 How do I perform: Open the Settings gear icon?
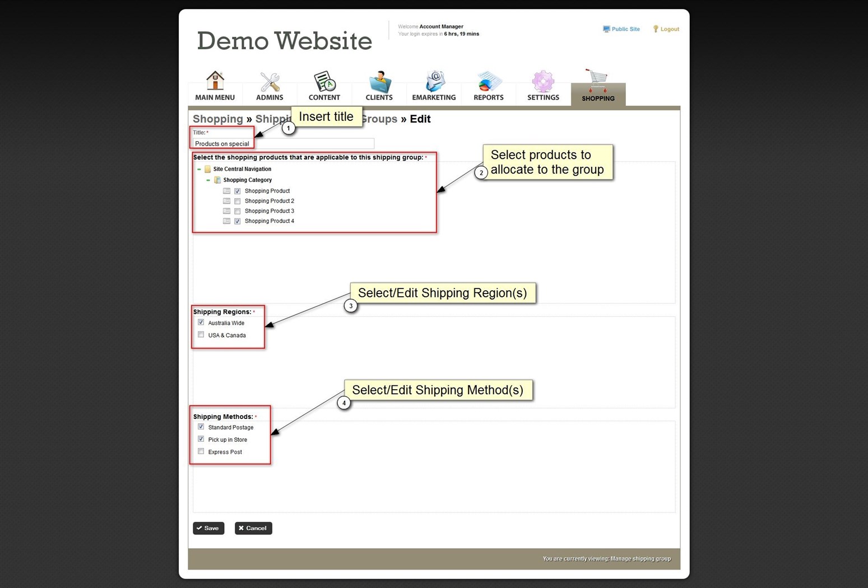542,82
